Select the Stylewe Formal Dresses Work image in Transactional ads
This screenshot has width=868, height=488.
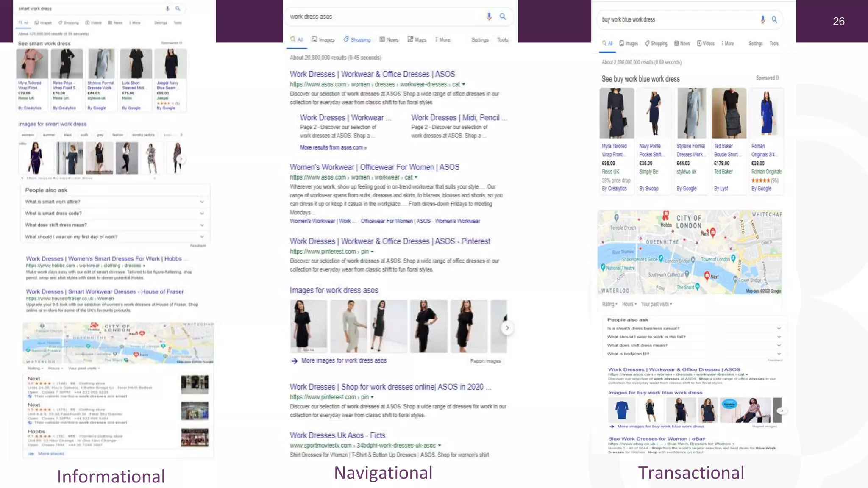[691, 113]
